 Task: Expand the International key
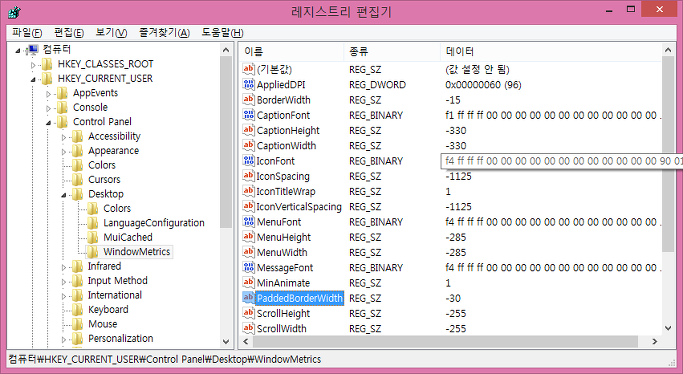click(64, 296)
